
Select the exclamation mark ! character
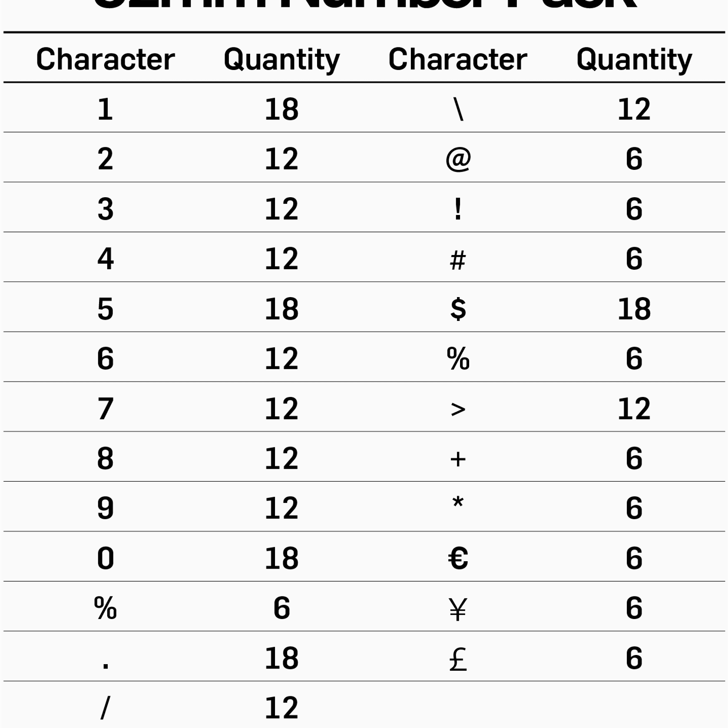click(458, 209)
